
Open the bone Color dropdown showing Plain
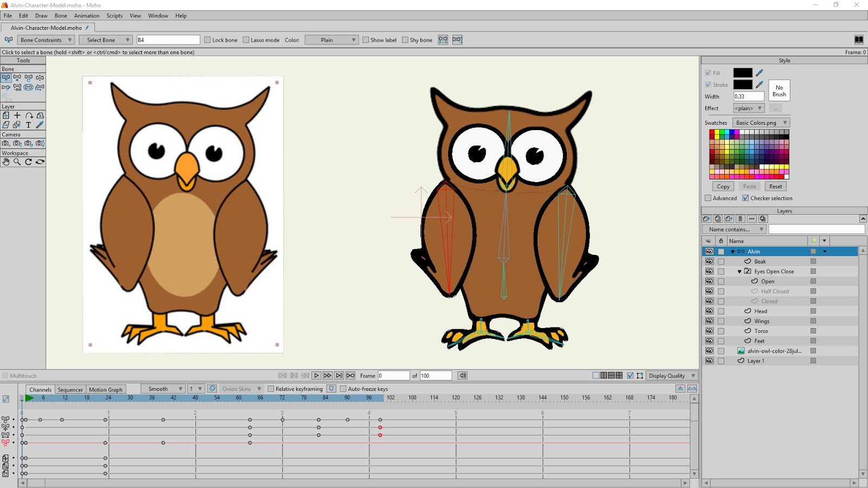click(x=331, y=40)
